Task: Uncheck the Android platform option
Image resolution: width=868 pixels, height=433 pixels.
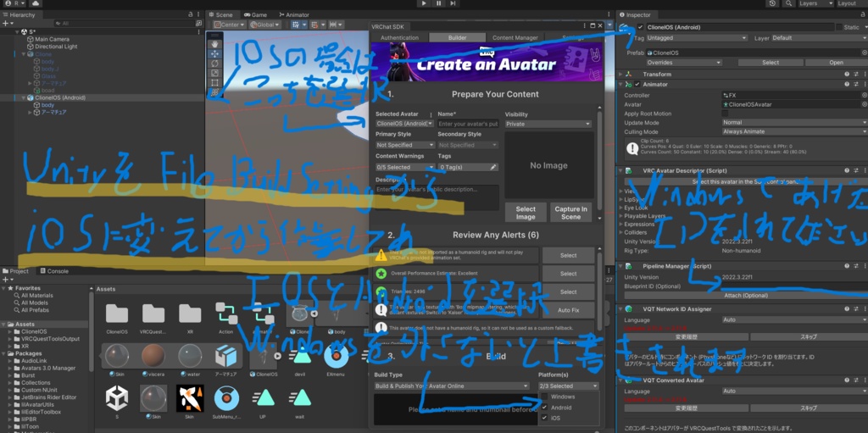Action: click(545, 407)
